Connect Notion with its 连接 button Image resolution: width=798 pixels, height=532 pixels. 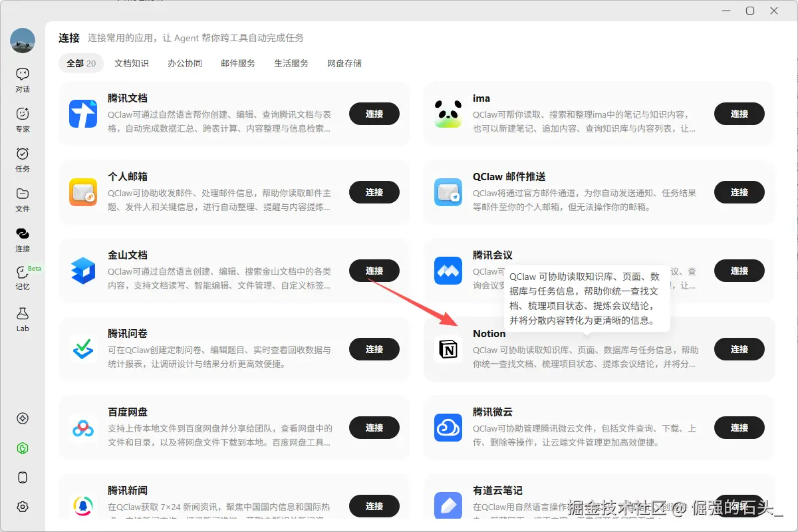(739, 349)
